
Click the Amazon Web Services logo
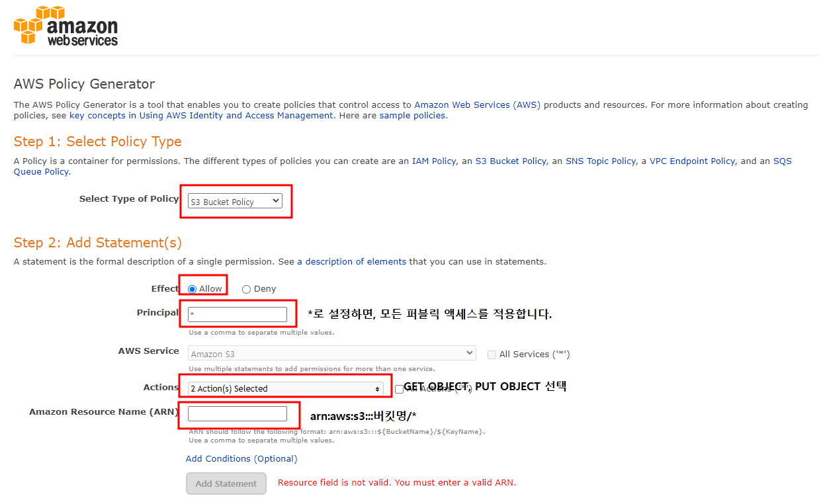(x=65, y=26)
